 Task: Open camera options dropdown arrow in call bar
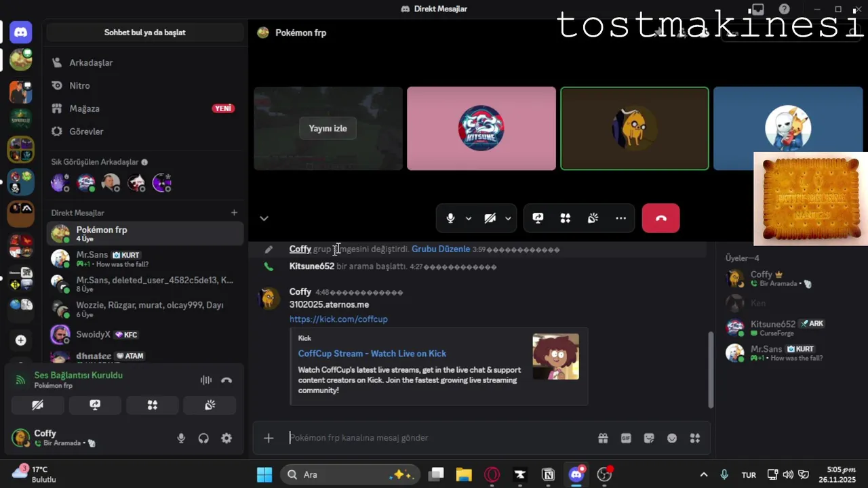[508, 218]
